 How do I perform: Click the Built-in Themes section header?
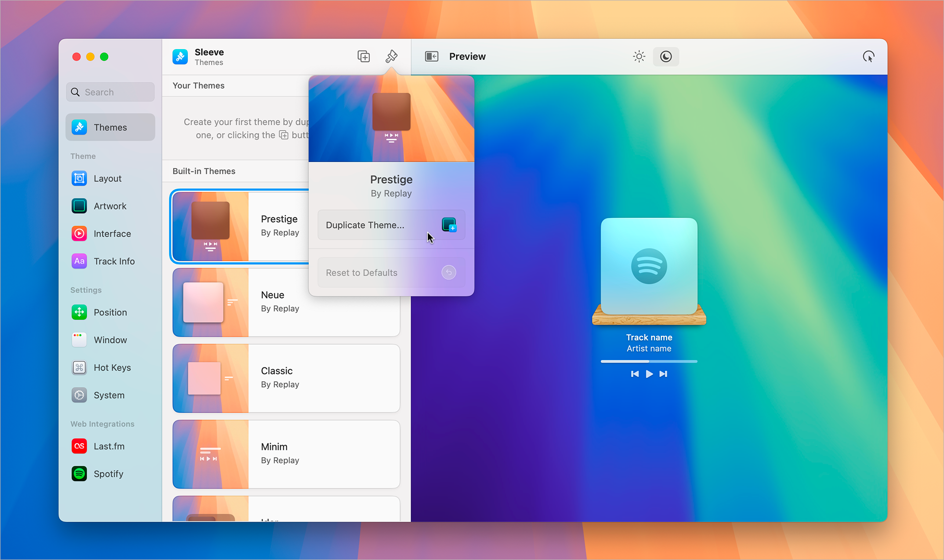click(204, 171)
